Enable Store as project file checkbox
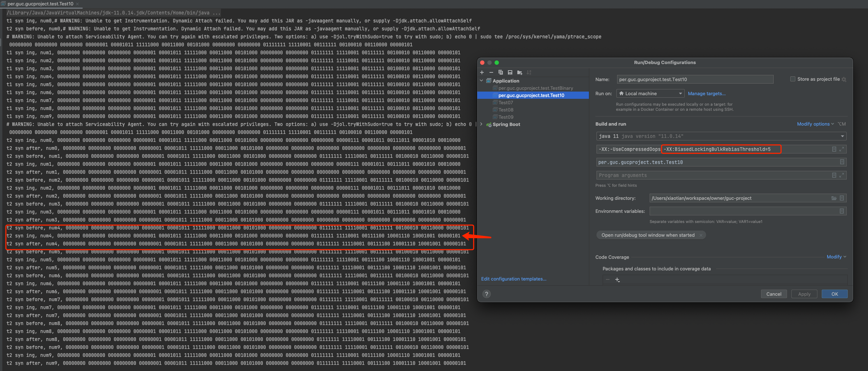Viewport: 868px width, 371px height. [793, 79]
